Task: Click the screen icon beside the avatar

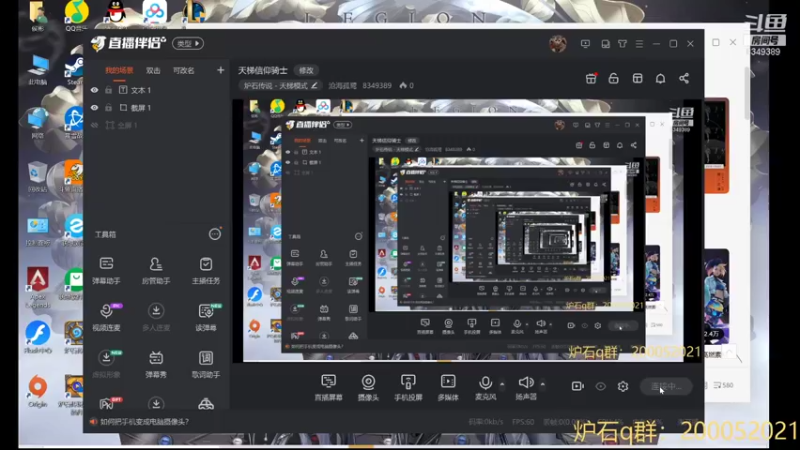Action: (585, 44)
